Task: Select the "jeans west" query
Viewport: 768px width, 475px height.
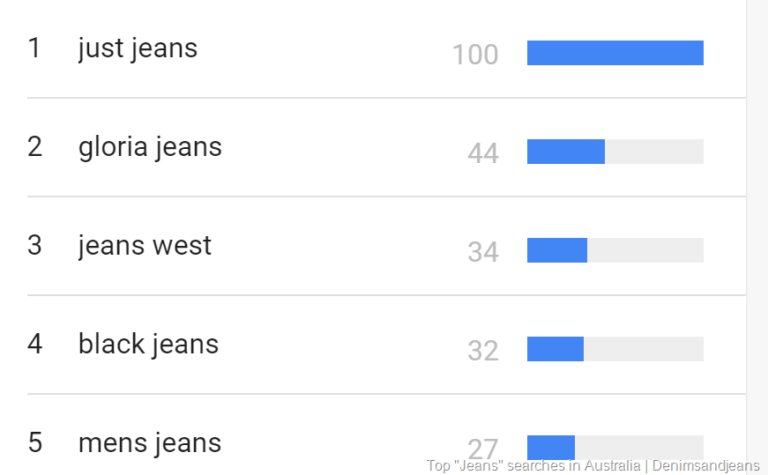Action: click(x=145, y=246)
